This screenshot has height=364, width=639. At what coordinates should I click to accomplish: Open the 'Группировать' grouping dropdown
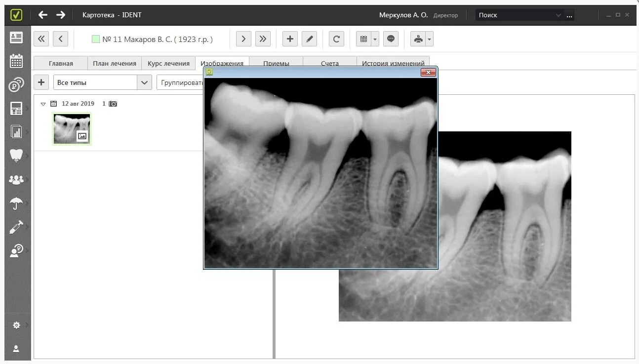click(181, 82)
